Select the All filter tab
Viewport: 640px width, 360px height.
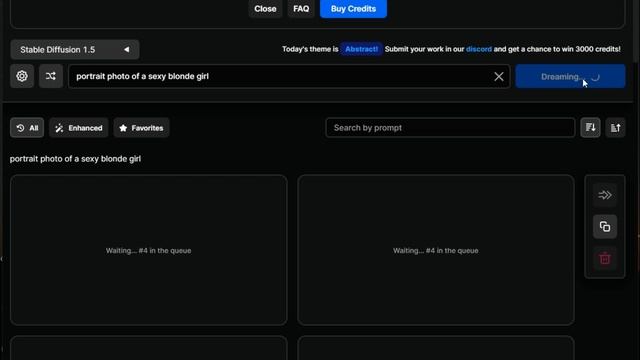[x=27, y=128]
